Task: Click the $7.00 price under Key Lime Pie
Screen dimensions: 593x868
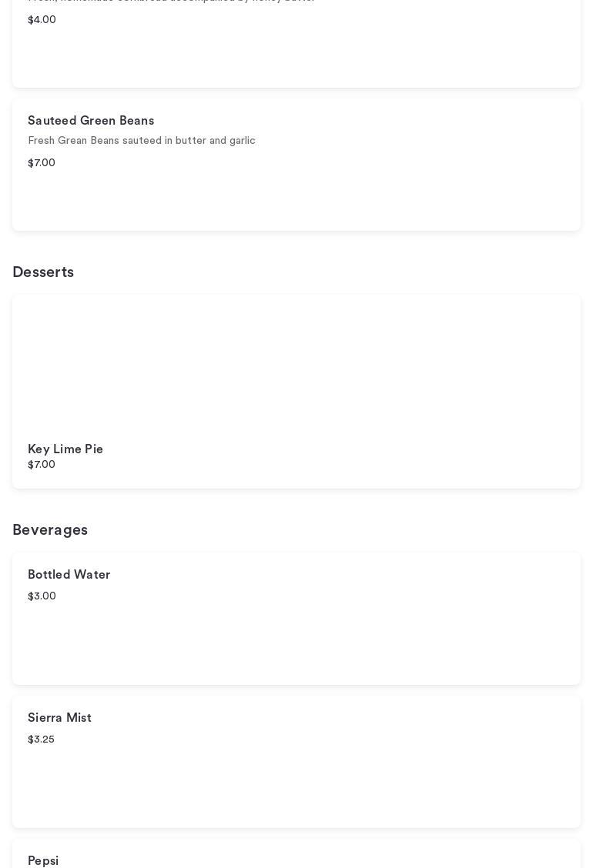Action: [x=42, y=465]
